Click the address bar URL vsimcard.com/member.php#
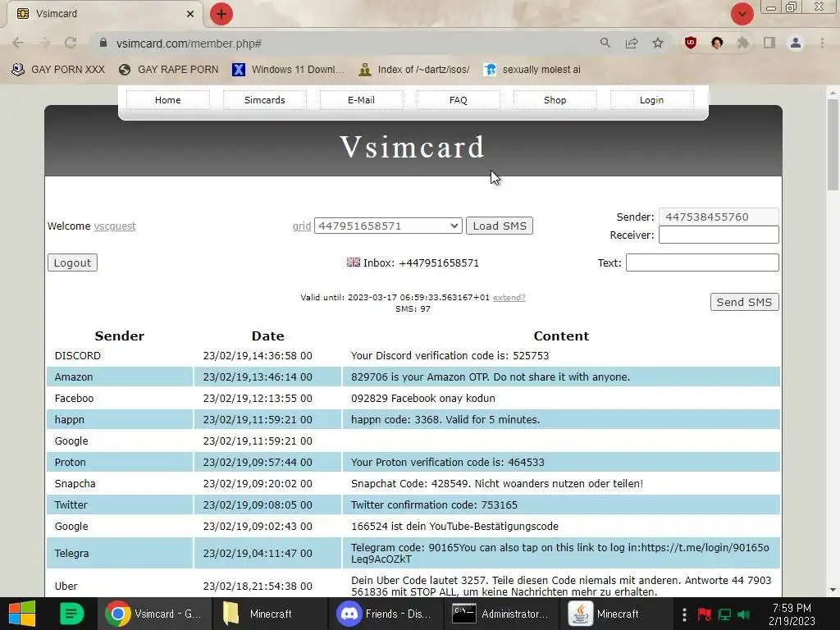Viewport: 840px width, 630px height. (189, 43)
